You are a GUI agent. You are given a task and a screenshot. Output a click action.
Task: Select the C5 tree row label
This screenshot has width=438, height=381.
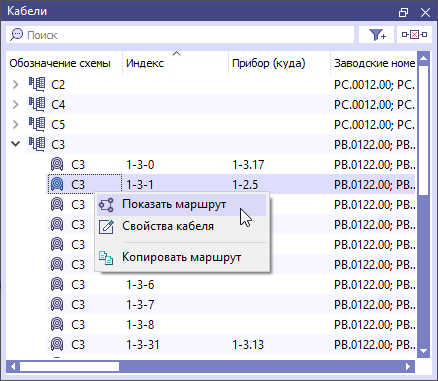58,125
